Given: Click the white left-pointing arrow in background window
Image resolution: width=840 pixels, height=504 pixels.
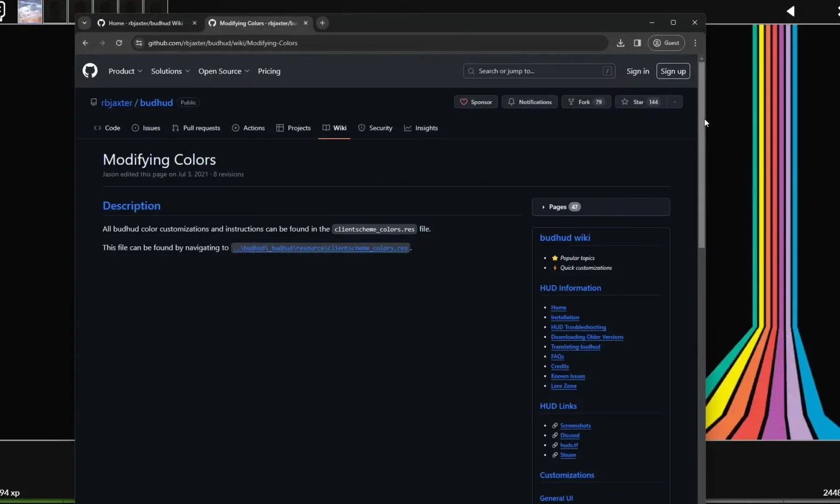Looking at the screenshot, I should [x=791, y=11].
